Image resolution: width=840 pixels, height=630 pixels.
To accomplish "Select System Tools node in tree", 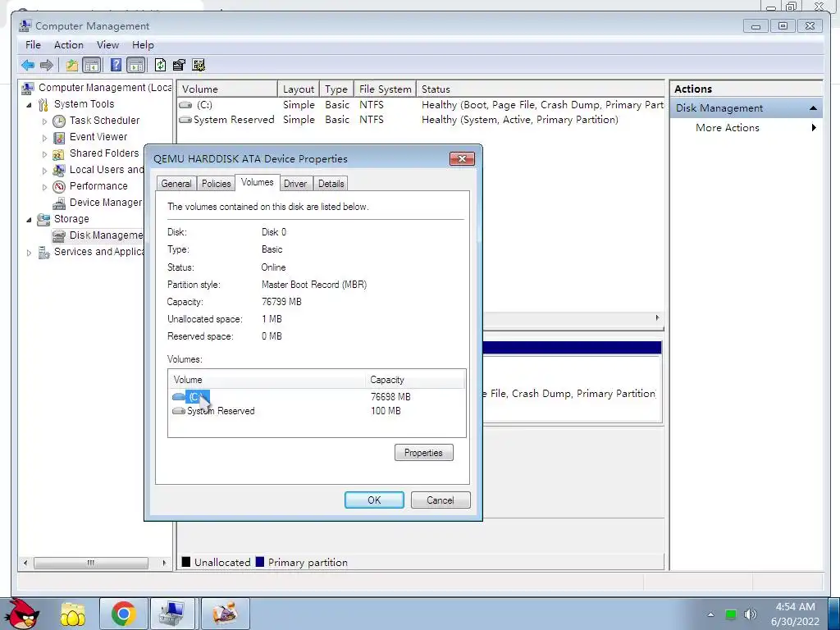I will point(84,104).
